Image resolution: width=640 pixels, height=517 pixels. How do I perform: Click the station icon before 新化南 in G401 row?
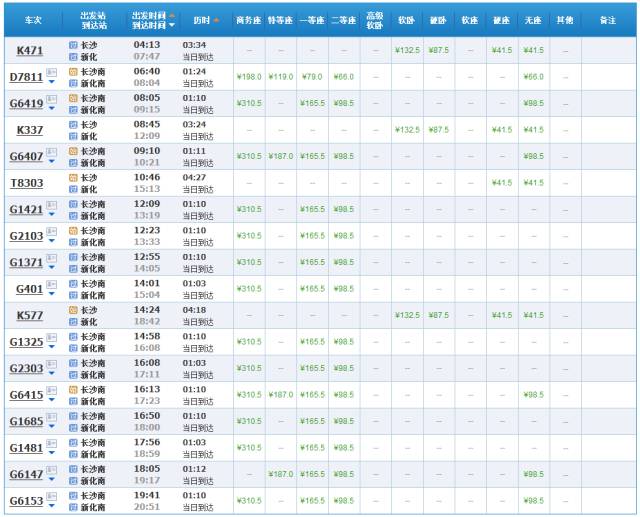[x=73, y=295]
